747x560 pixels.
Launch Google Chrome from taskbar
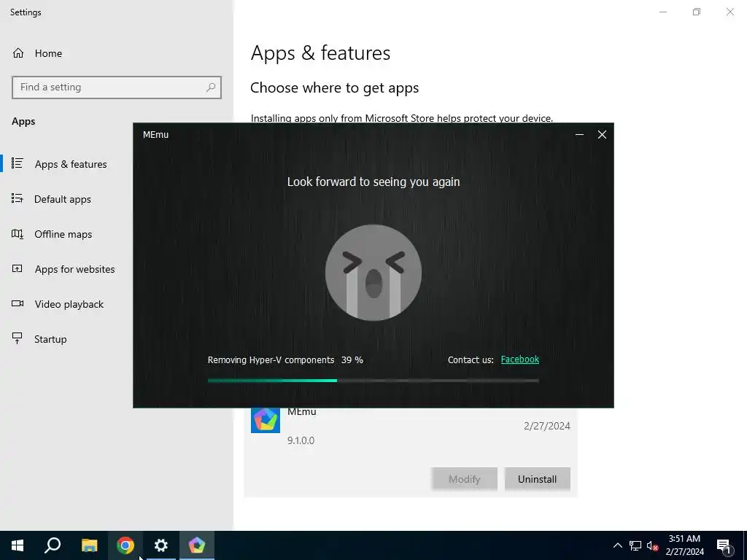click(125, 545)
